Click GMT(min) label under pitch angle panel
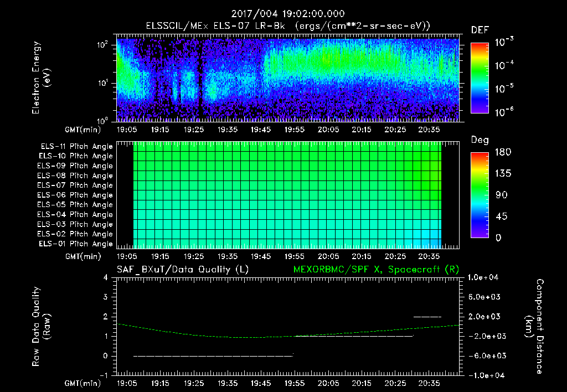The height and width of the screenshot is (392, 567). coord(83,257)
